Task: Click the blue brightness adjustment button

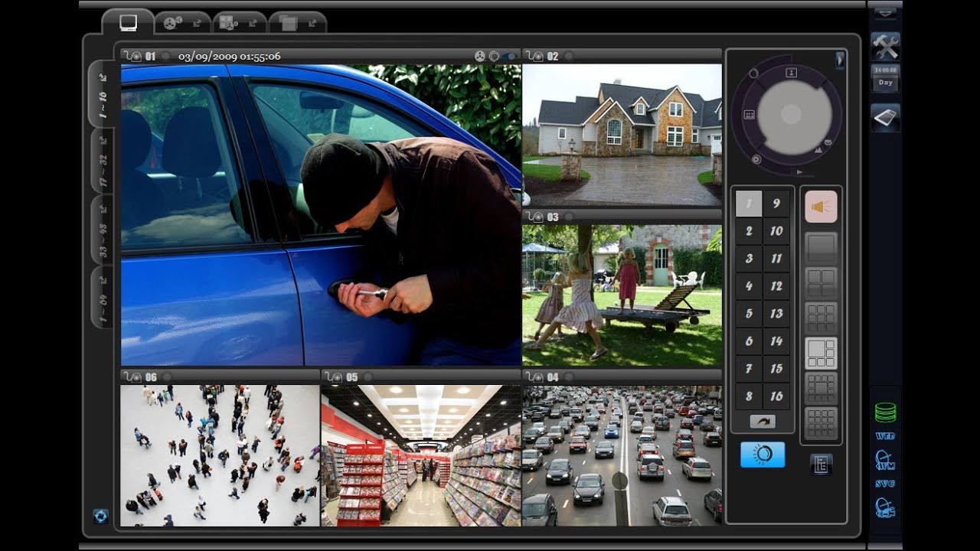Action: [x=762, y=455]
